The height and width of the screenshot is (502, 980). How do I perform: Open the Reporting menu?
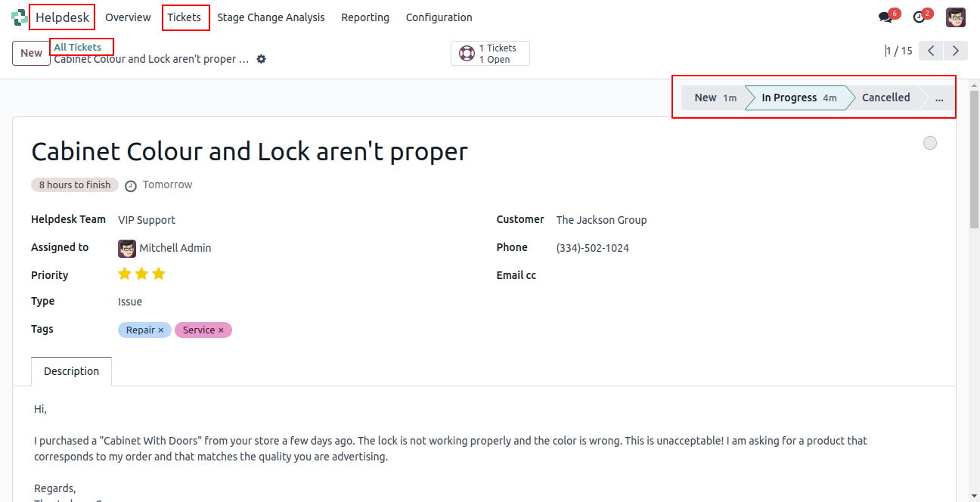click(x=365, y=17)
